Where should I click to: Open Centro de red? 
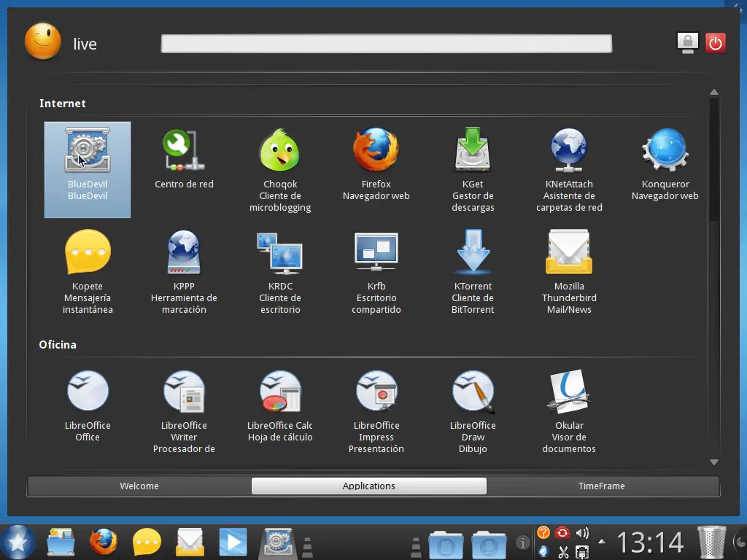[184, 159]
